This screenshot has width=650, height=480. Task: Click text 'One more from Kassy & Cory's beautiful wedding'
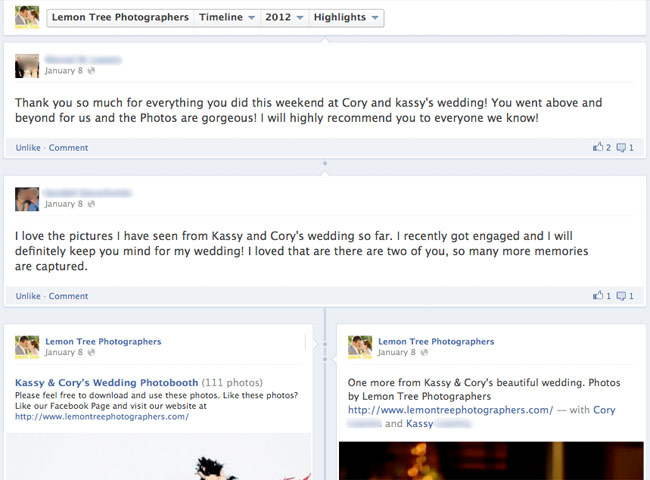point(466,383)
